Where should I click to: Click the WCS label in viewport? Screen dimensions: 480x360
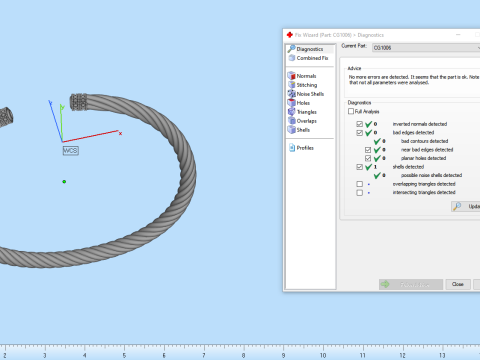click(70, 151)
